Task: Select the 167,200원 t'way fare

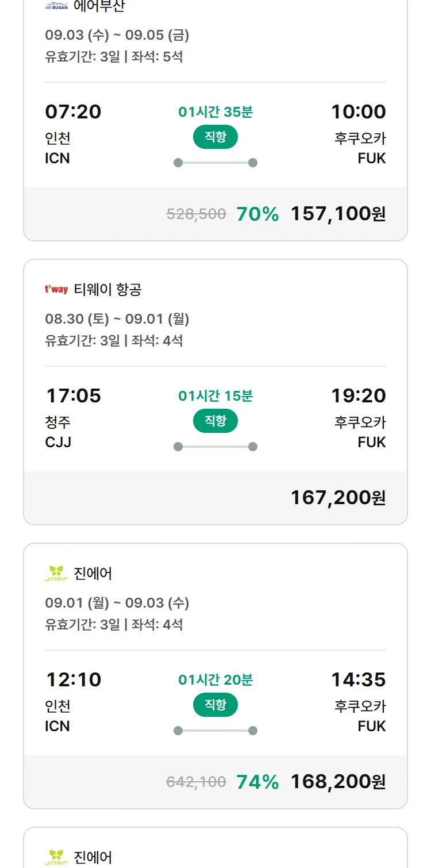Action: [338, 498]
